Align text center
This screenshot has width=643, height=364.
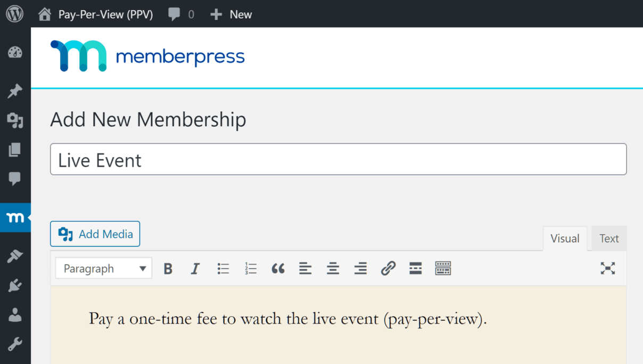pyautogui.click(x=333, y=268)
